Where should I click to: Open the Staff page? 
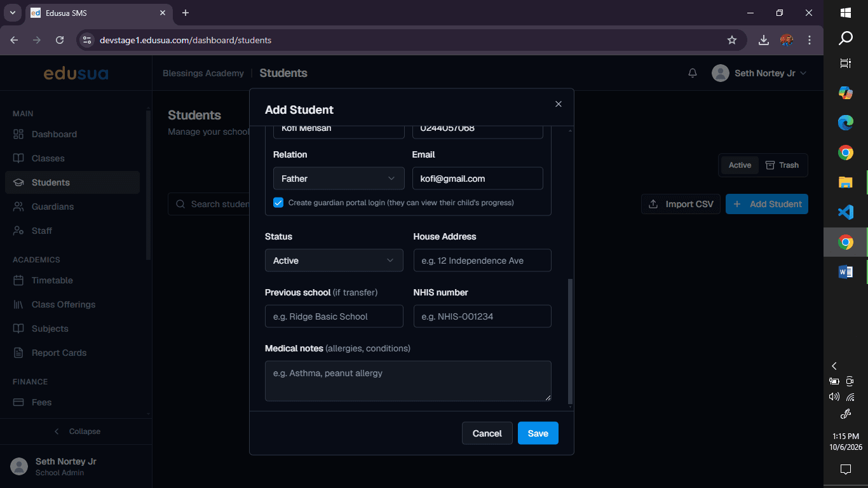tap(72, 231)
